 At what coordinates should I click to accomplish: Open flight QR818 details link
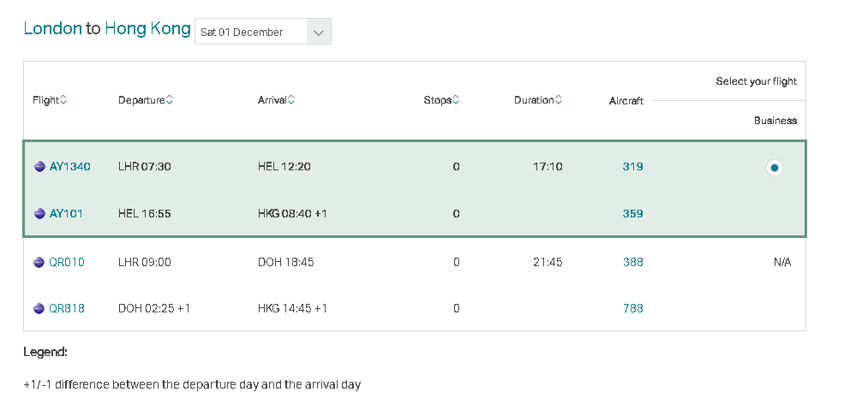67,309
